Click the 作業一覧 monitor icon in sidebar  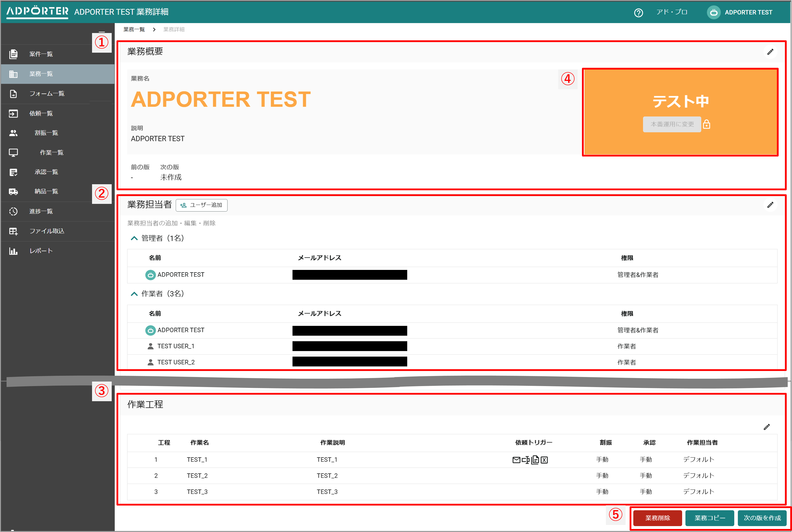coord(13,153)
